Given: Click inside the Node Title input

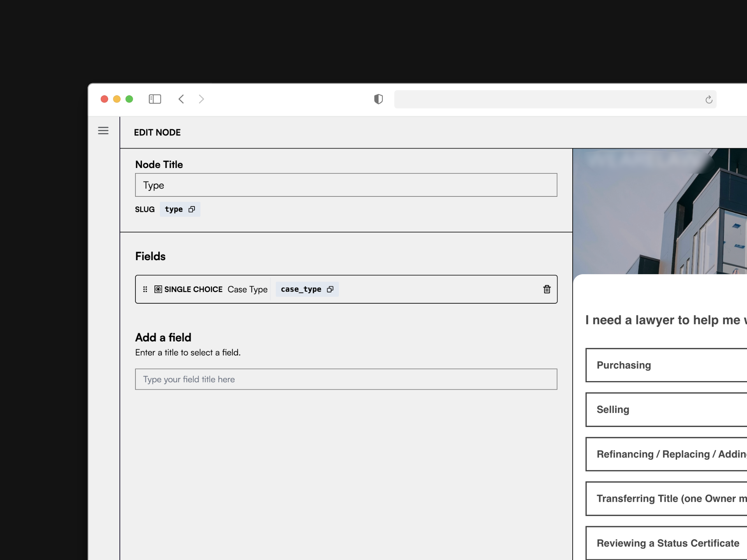Looking at the screenshot, I should (x=346, y=185).
